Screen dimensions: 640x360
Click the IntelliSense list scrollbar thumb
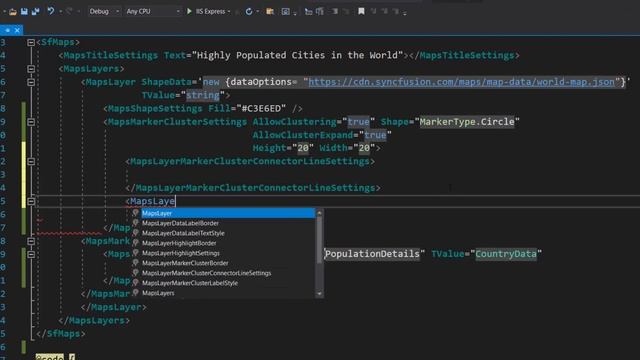click(x=319, y=240)
